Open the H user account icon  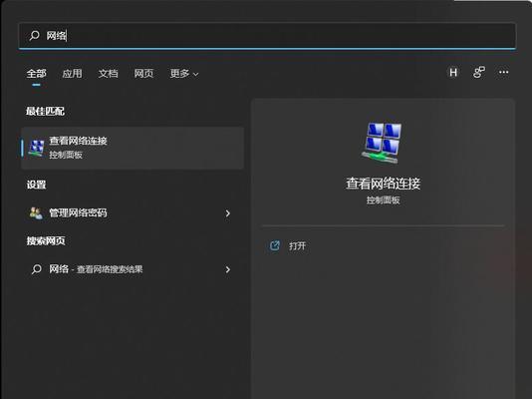pos(453,73)
